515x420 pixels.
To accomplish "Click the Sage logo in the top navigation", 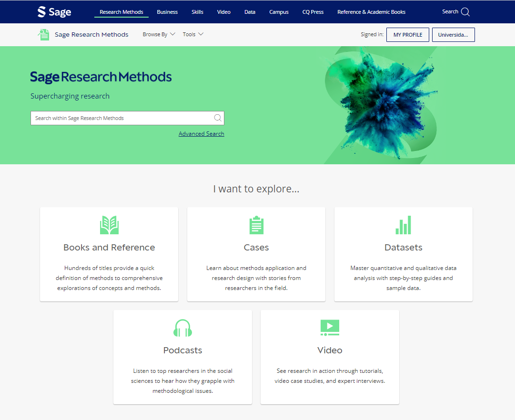I will (54, 11).
